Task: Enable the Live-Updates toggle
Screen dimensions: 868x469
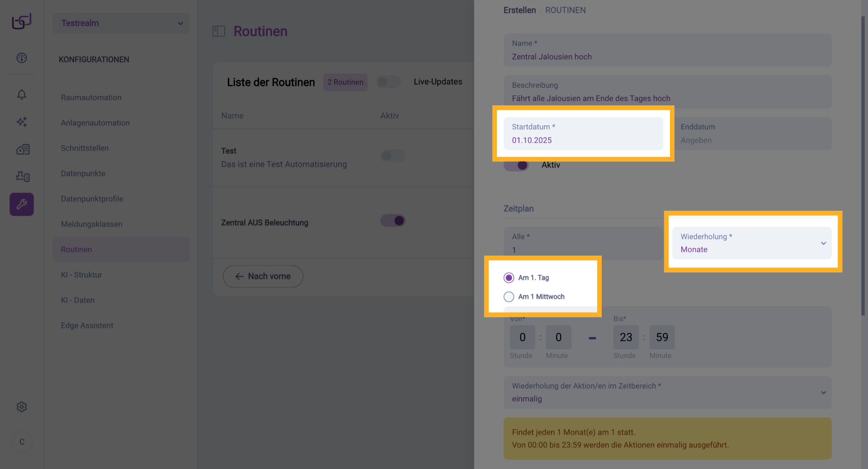Action: [388, 82]
